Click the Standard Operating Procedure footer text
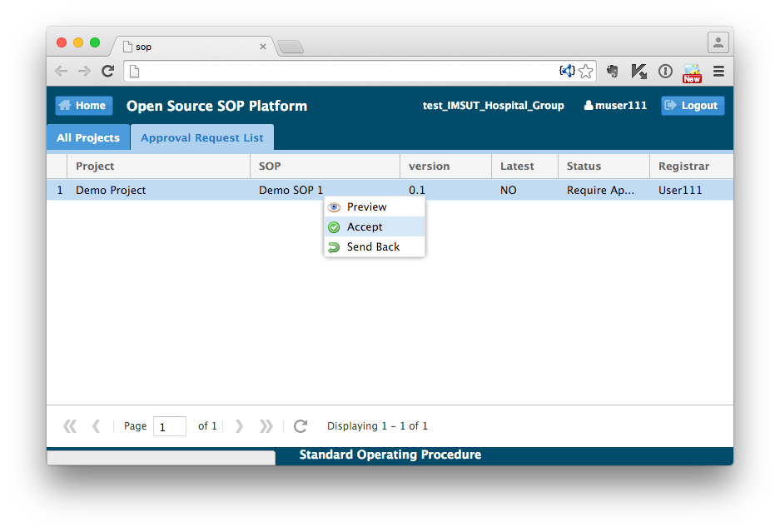Viewport: 780px width, 532px height. [390, 455]
